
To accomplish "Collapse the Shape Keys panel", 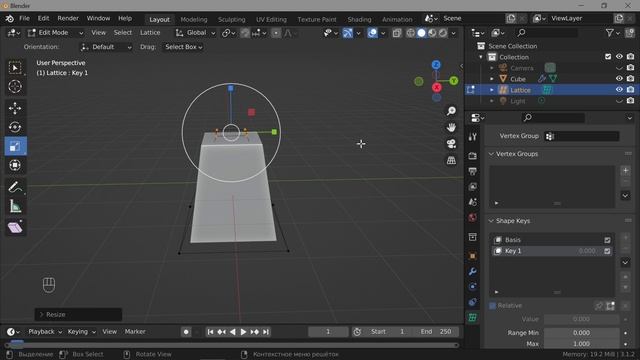I will 491,221.
